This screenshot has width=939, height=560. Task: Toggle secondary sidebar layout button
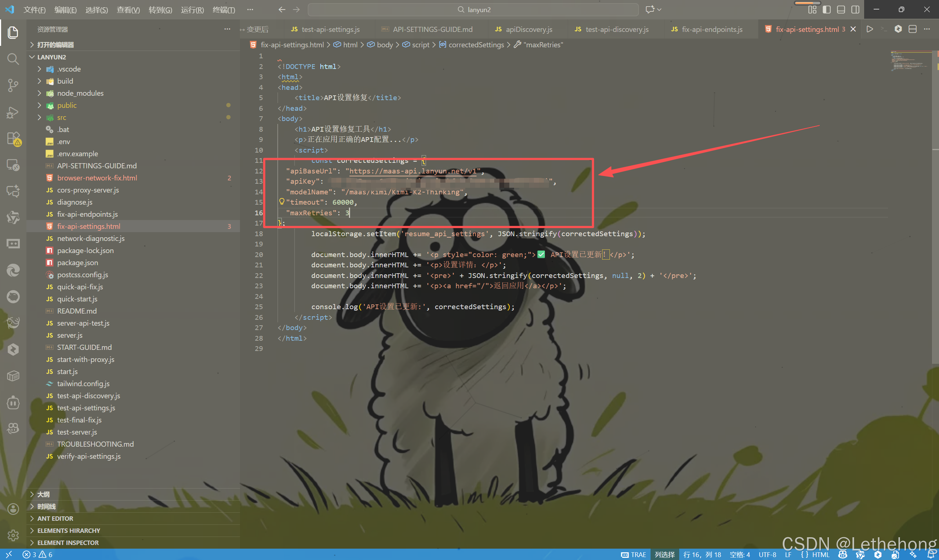855,10
